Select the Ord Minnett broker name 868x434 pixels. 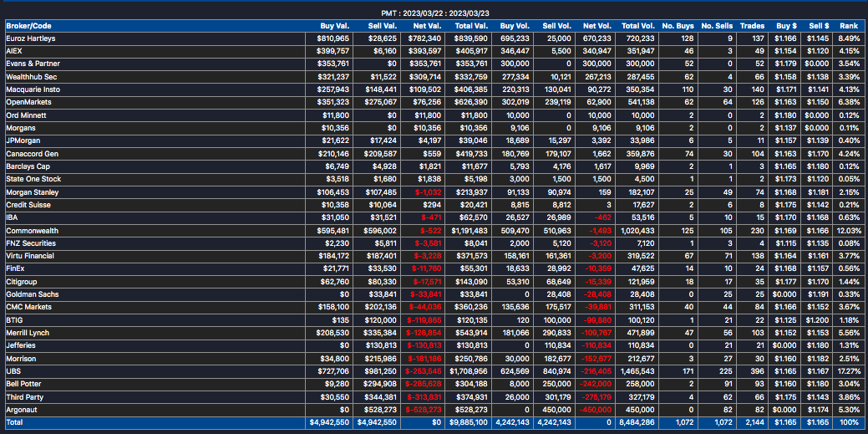coord(26,115)
